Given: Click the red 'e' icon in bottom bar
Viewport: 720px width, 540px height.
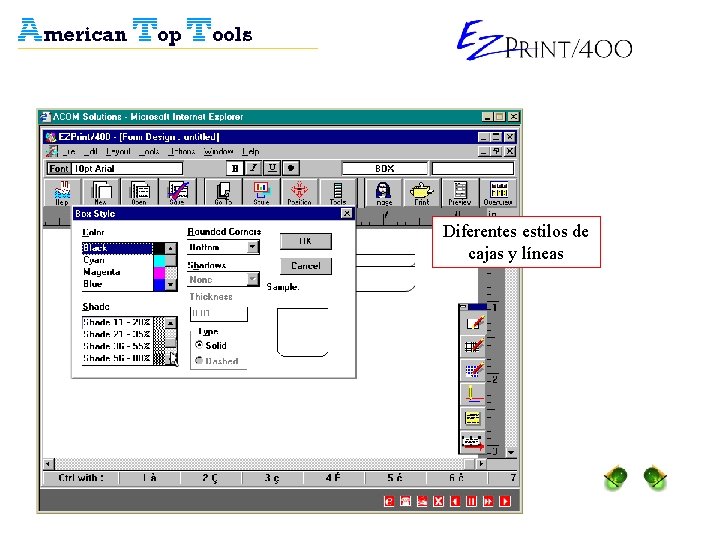Looking at the screenshot, I should pyautogui.click(x=388, y=501).
